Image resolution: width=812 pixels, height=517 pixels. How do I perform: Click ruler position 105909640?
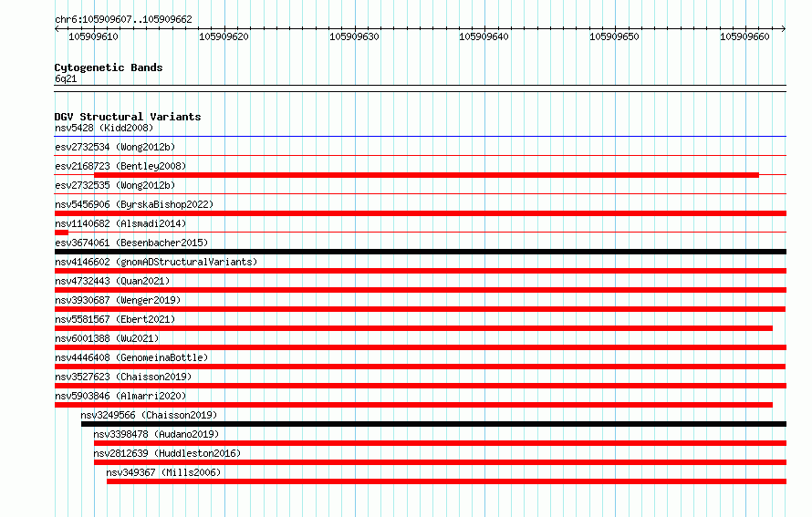click(x=484, y=36)
